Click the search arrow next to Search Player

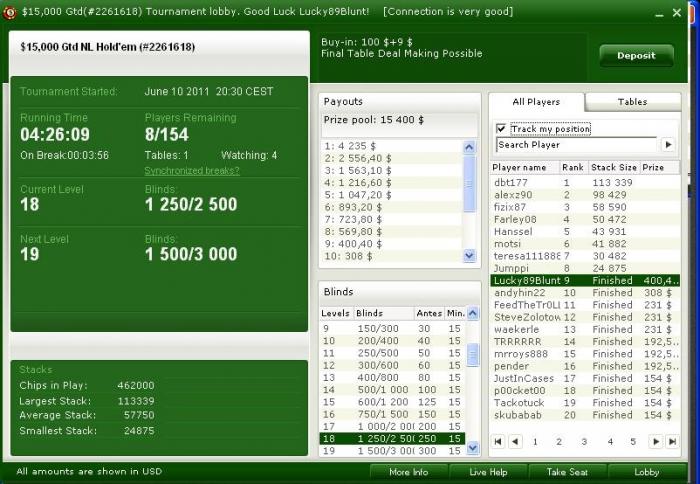[x=668, y=145]
